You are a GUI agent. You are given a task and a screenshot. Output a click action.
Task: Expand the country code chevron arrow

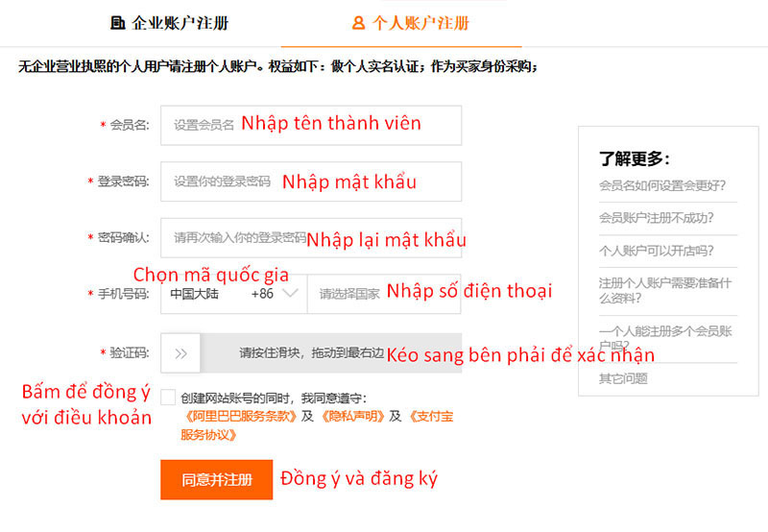[291, 293]
